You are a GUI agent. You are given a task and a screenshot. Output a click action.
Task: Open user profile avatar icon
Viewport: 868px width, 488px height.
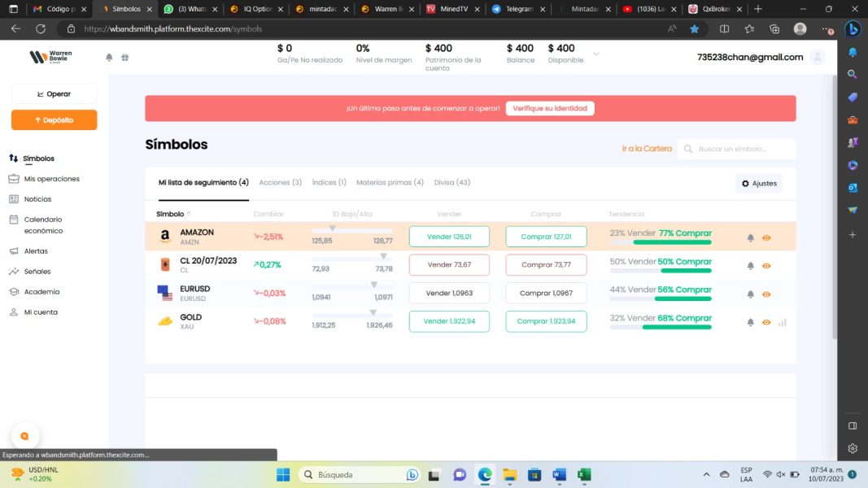817,57
